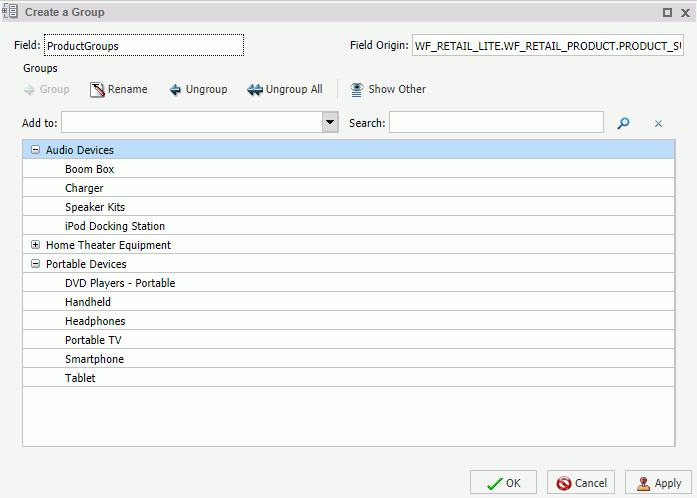Clear search using the X icon
This screenshot has width=697, height=498.
click(x=658, y=124)
